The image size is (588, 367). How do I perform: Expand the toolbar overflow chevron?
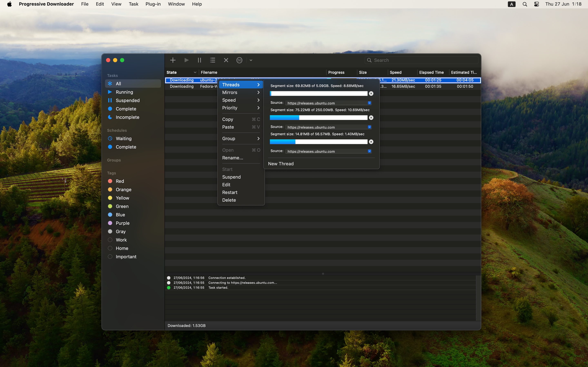251,60
